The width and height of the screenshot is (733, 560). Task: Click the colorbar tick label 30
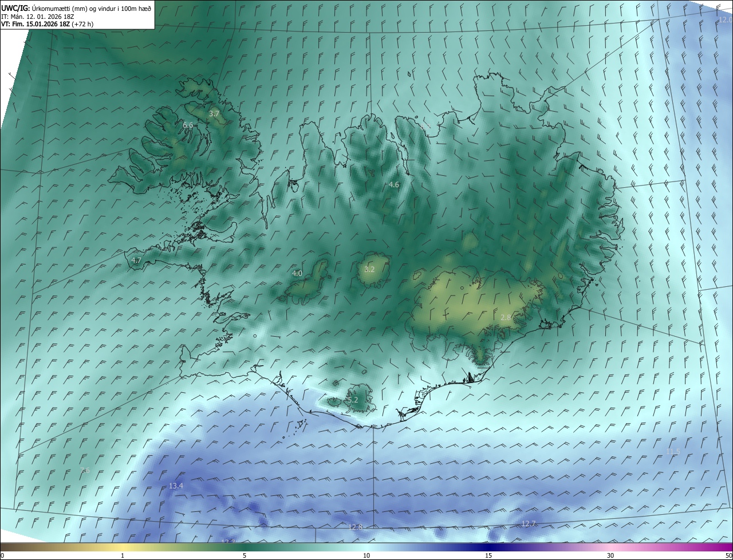click(x=610, y=556)
